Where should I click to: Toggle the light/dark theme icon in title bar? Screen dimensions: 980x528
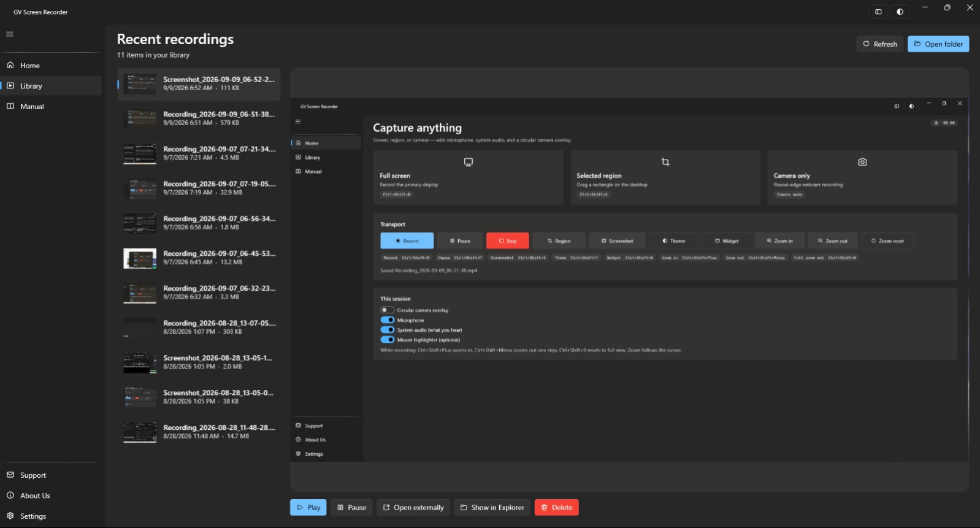[x=900, y=12]
